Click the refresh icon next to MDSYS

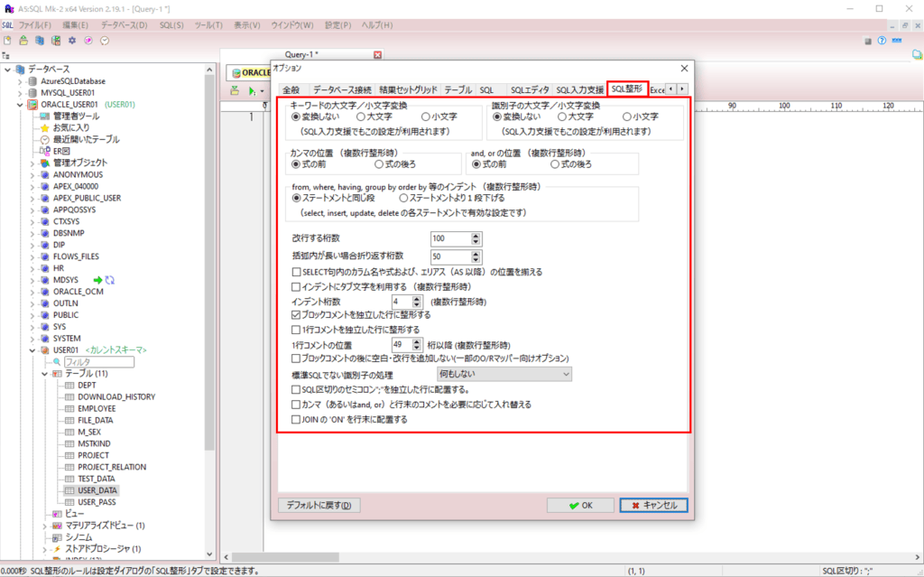click(x=112, y=280)
